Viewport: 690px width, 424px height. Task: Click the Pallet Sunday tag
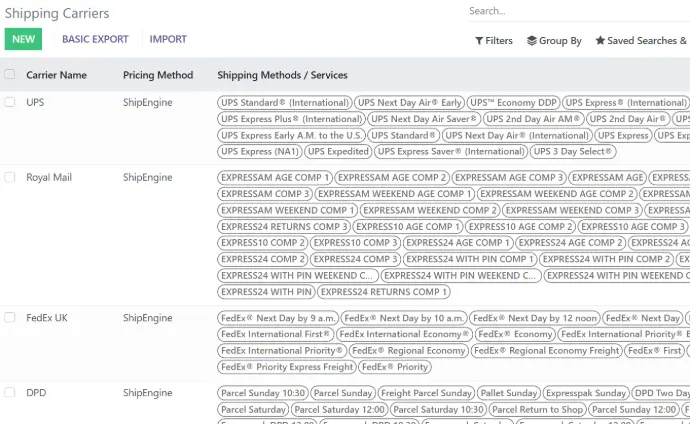point(509,393)
